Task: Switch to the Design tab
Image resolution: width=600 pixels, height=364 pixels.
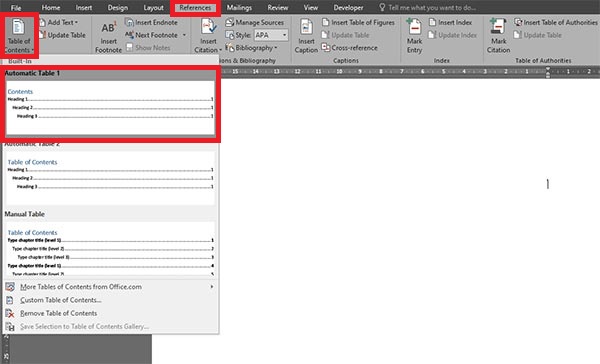Action: [117, 8]
